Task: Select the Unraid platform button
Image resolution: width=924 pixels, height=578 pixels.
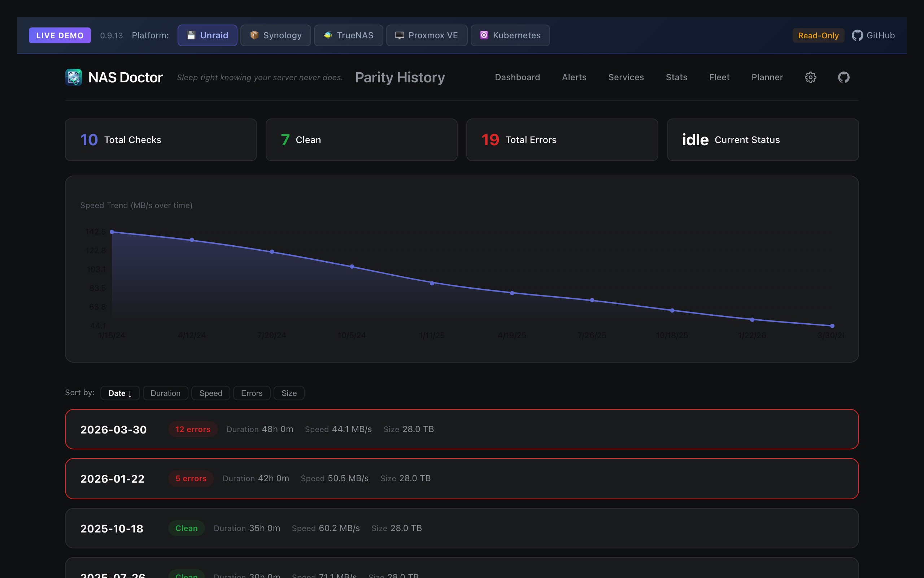Action: (x=207, y=35)
